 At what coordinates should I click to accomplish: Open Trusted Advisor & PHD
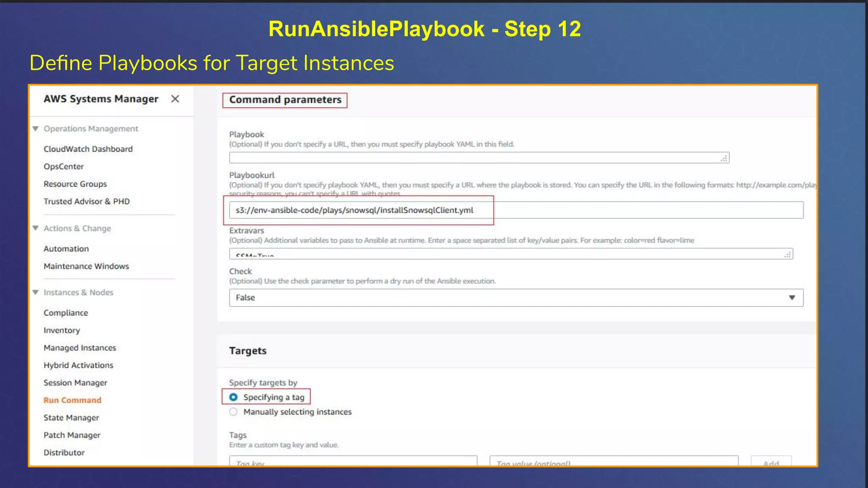click(86, 201)
